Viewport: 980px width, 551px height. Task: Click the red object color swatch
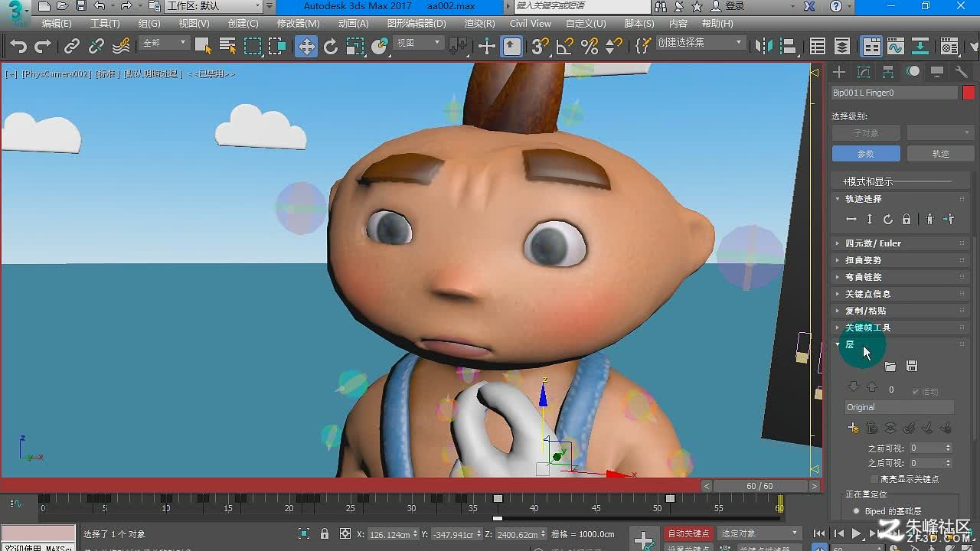pos(969,93)
